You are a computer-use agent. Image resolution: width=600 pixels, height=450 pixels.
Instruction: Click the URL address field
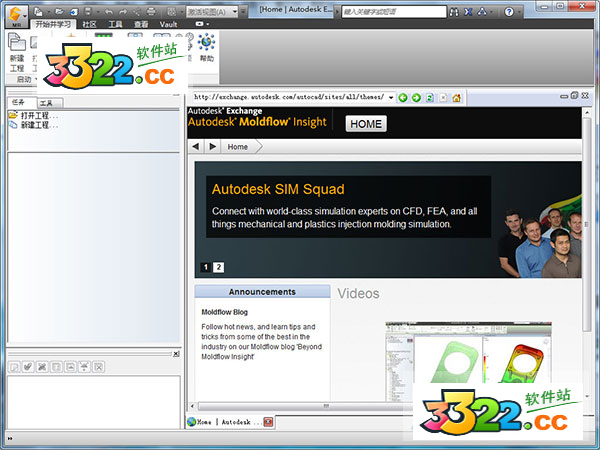coord(290,97)
